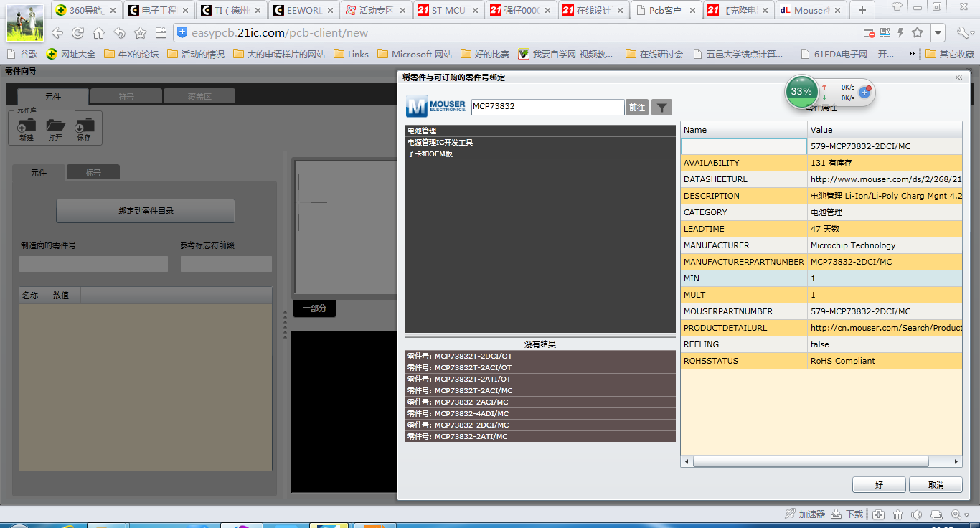
Task: Click the first-aid kit icon in status bar
Action: coord(878,514)
